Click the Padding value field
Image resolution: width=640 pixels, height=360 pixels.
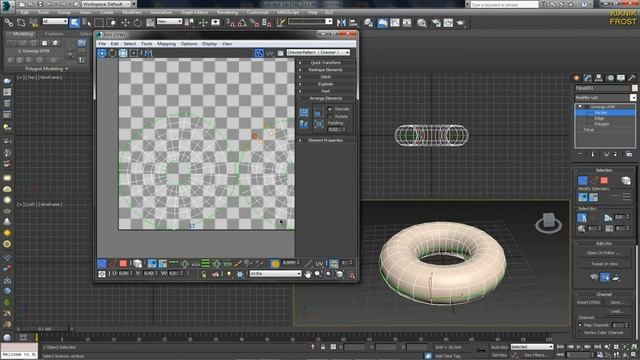click(x=336, y=129)
